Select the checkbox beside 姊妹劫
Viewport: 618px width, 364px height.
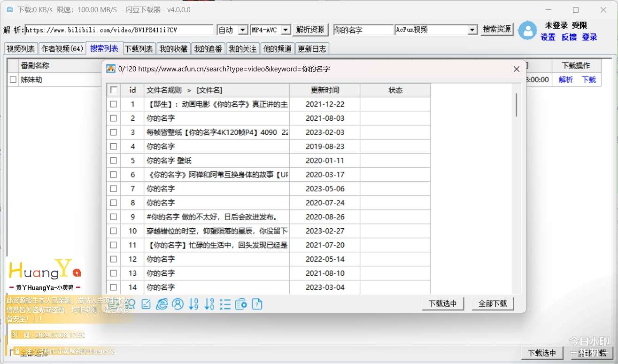coord(13,80)
